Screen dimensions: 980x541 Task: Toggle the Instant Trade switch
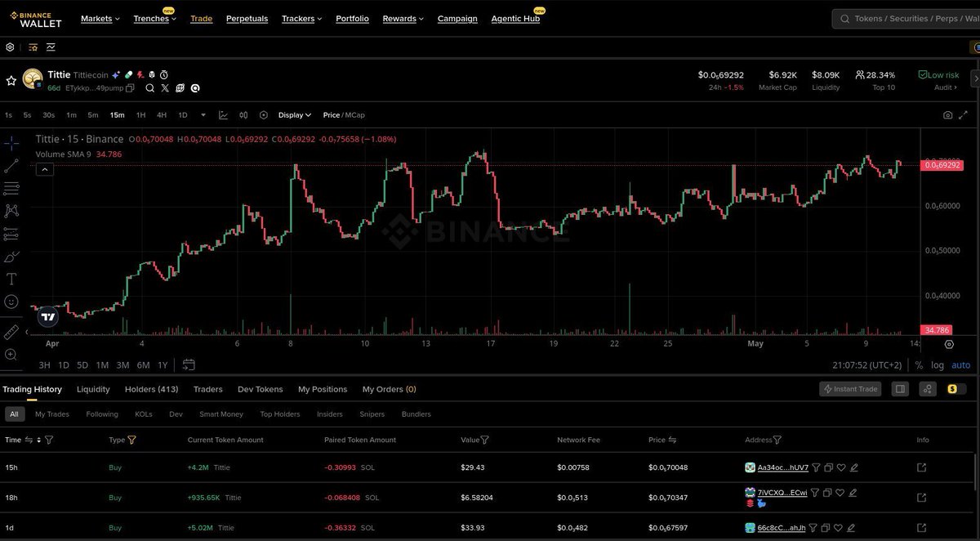pos(851,389)
